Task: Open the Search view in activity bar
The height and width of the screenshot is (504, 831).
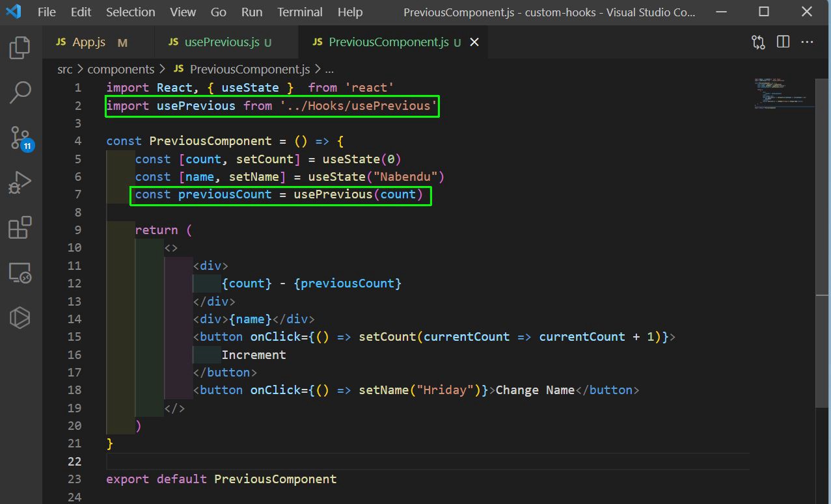Action: point(20,92)
